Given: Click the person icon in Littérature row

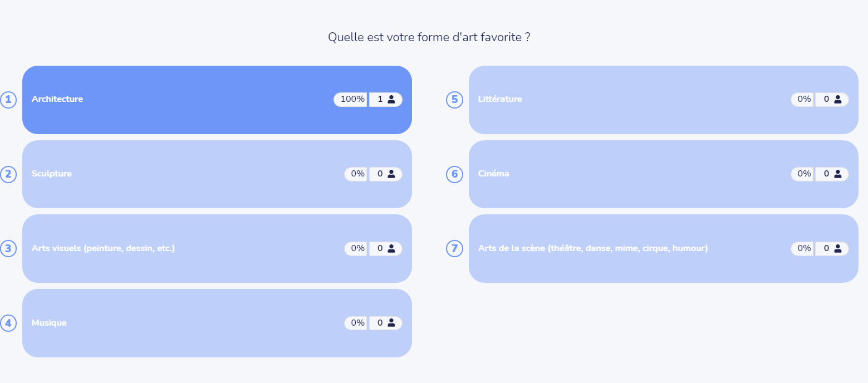Looking at the screenshot, I should click(x=838, y=99).
